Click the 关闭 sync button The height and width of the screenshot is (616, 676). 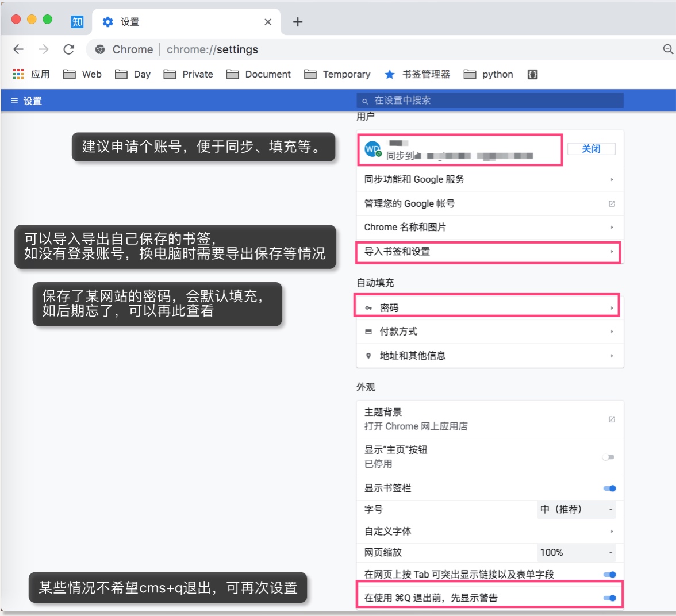point(591,149)
